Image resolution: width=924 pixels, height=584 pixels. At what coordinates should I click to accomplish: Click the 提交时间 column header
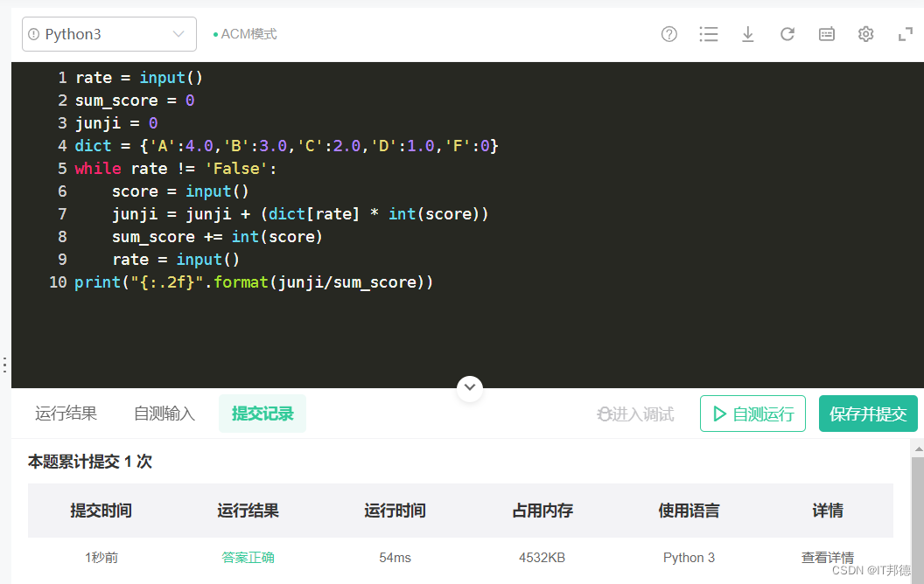101,511
